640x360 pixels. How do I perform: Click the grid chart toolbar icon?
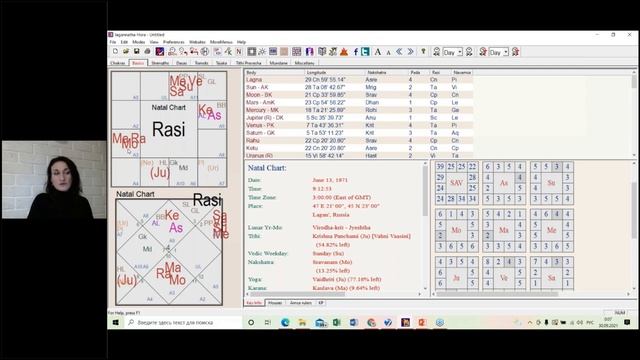pyautogui.click(x=296, y=51)
